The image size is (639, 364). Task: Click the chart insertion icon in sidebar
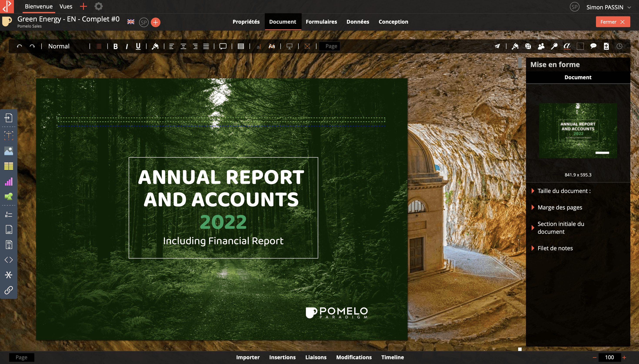8,181
